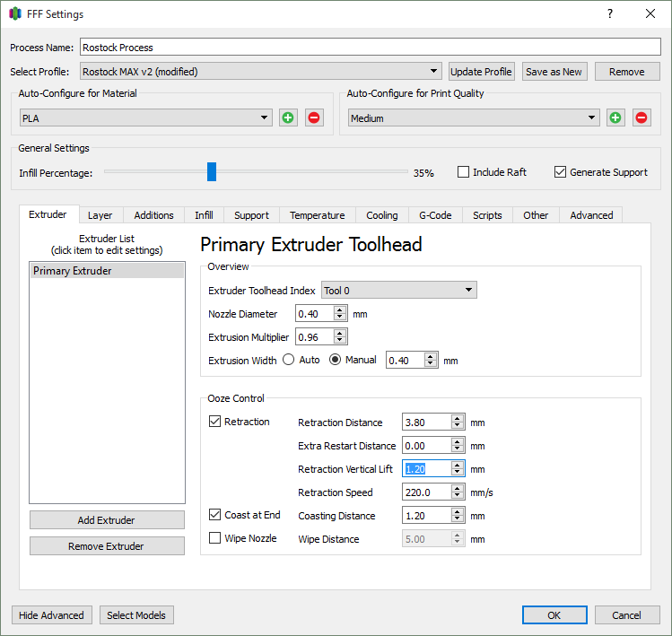Select Auto extrusion width radio button
672x636 pixels.
coord(289,360)
